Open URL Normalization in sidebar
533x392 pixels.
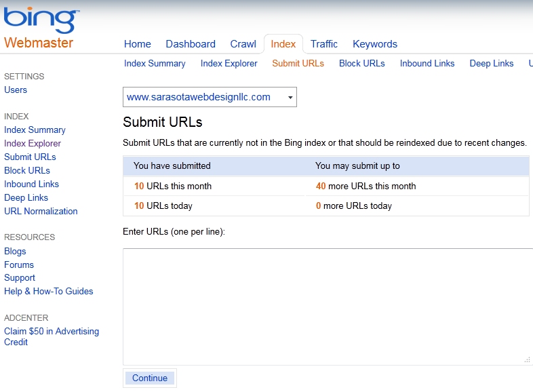(41, 212)
